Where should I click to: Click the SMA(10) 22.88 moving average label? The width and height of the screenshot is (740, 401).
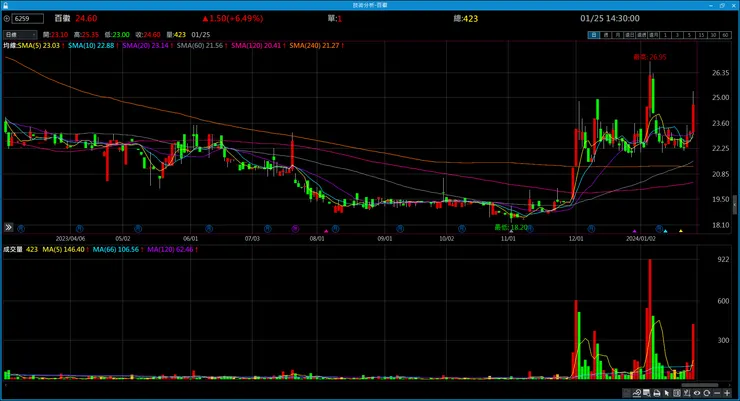coord(91,45)
